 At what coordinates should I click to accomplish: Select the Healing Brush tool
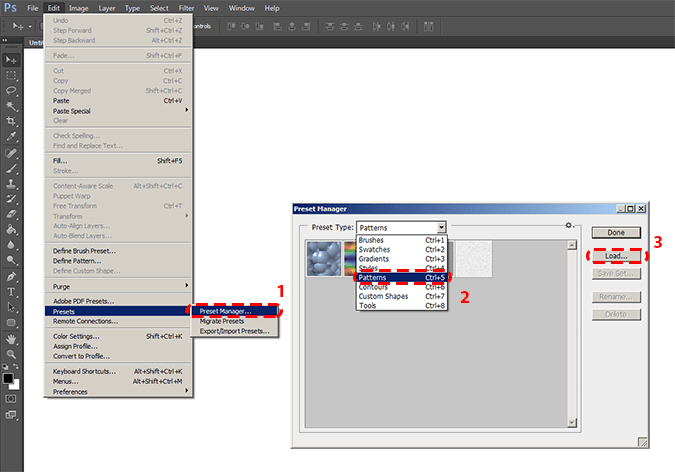click(x=11, y=153)
